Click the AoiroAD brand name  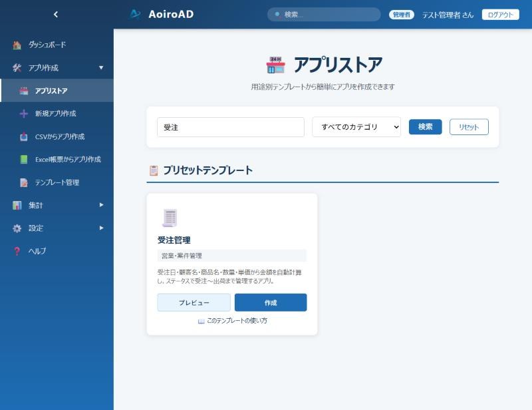coord(171,14)
